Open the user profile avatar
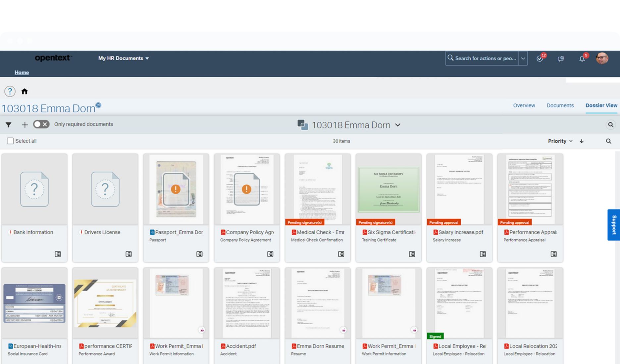The image size is (620, 364). coord(602,58)
